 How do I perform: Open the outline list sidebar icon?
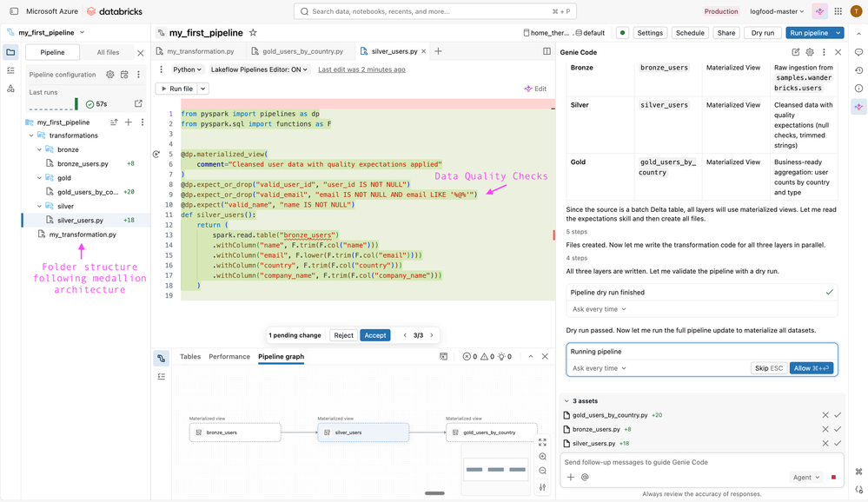[x=10, y=70]
